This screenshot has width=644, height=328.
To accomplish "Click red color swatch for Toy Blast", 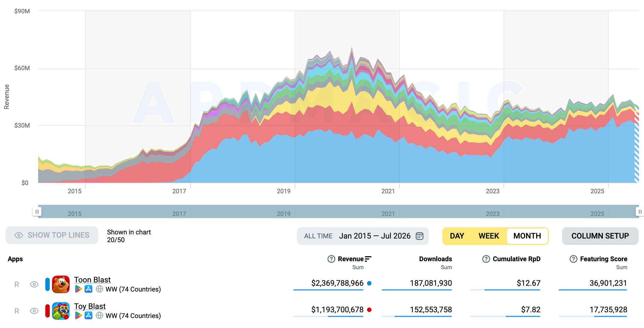I will [48, 311].
